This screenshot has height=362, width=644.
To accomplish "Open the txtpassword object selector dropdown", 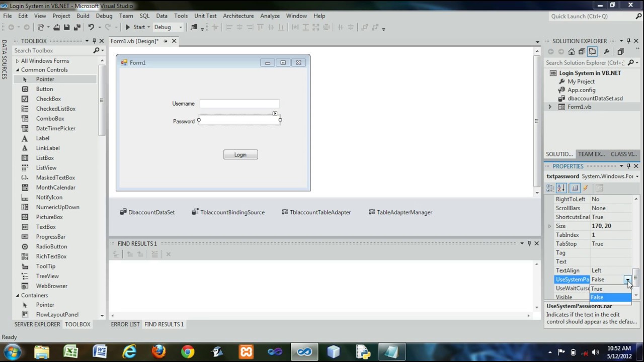I will [637, 176].
